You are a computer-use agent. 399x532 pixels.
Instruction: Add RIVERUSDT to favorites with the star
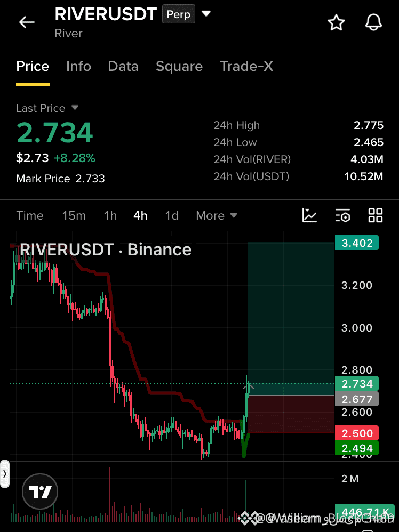point(336,22)
